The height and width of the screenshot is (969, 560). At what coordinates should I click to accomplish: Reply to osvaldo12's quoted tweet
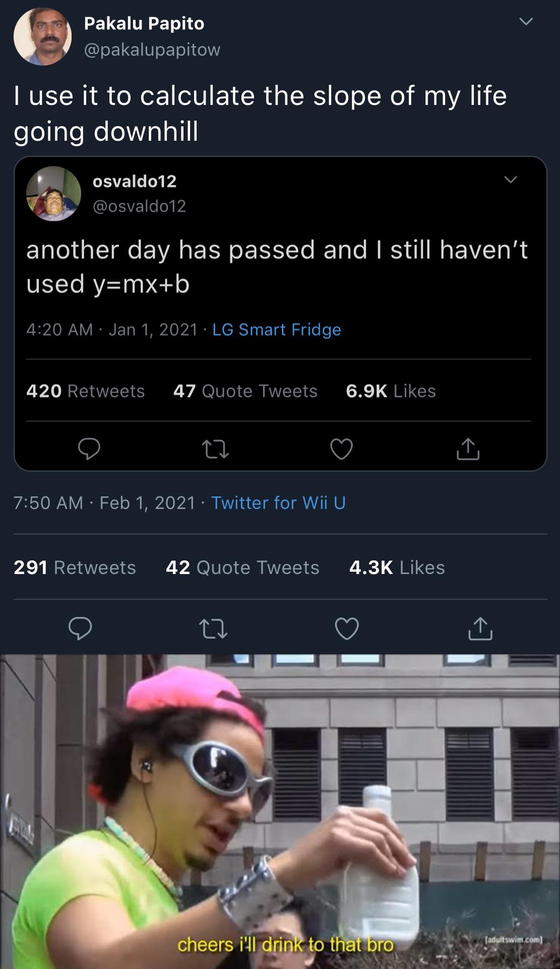[x=89, y=448]
